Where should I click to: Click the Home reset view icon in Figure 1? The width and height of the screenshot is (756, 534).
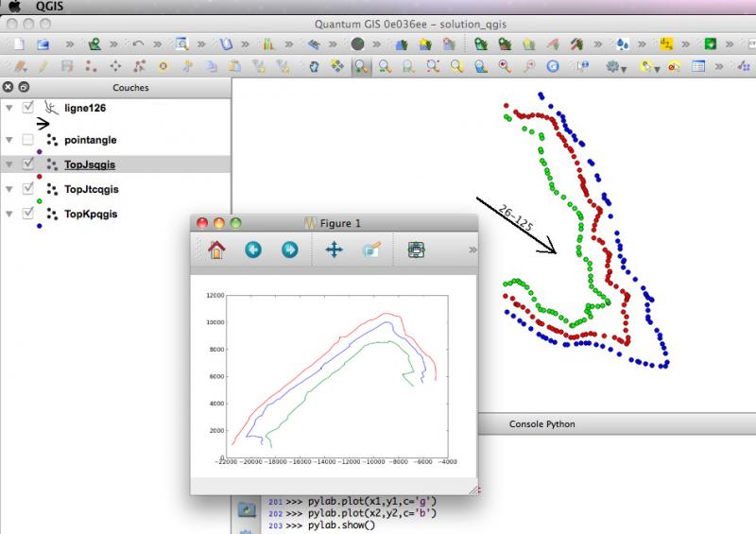pos(216,250)
